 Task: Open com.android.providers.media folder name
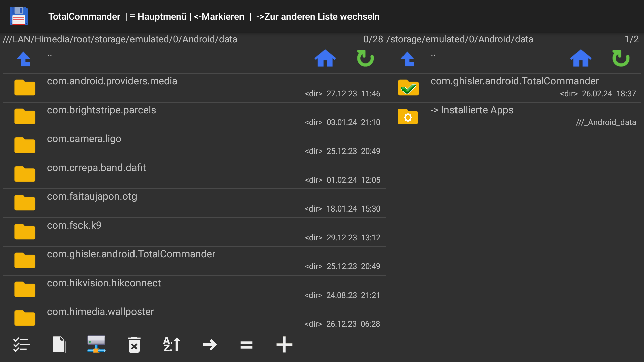click(112, 81)
